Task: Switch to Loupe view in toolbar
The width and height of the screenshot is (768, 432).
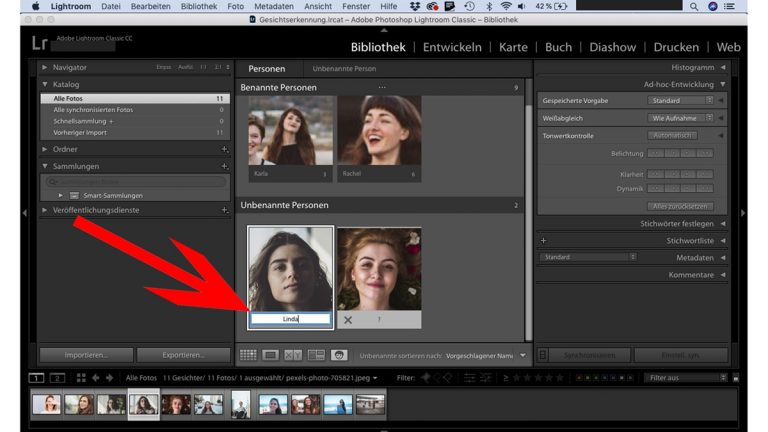Action: [271, 355]
